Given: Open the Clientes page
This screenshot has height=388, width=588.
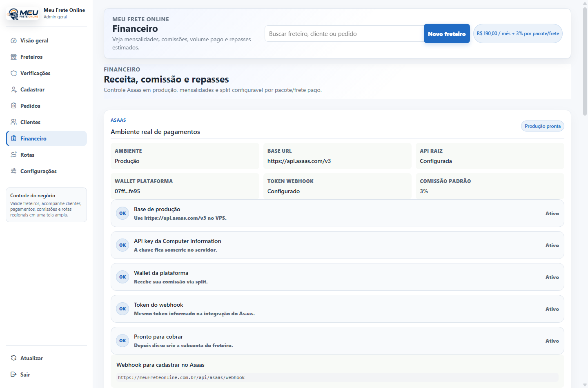Looking at the screenshot, I should (x=47, y=122).
